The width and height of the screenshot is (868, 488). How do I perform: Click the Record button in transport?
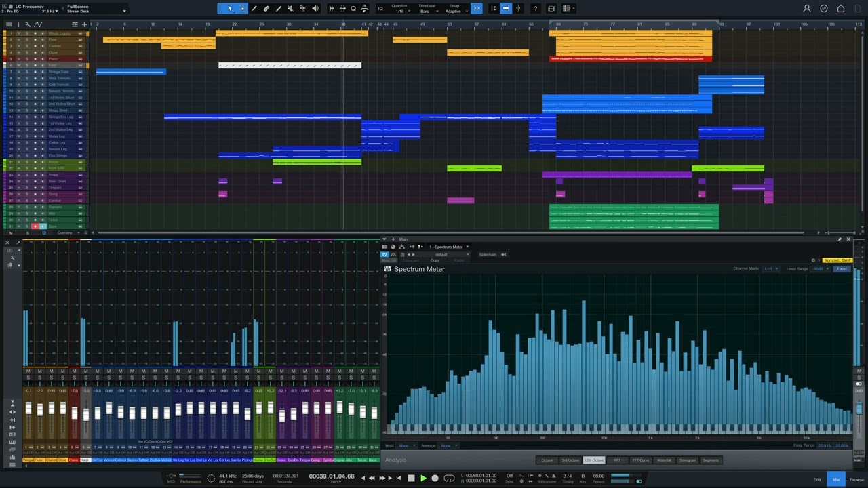pyautogui.click(x=435, y=479)
